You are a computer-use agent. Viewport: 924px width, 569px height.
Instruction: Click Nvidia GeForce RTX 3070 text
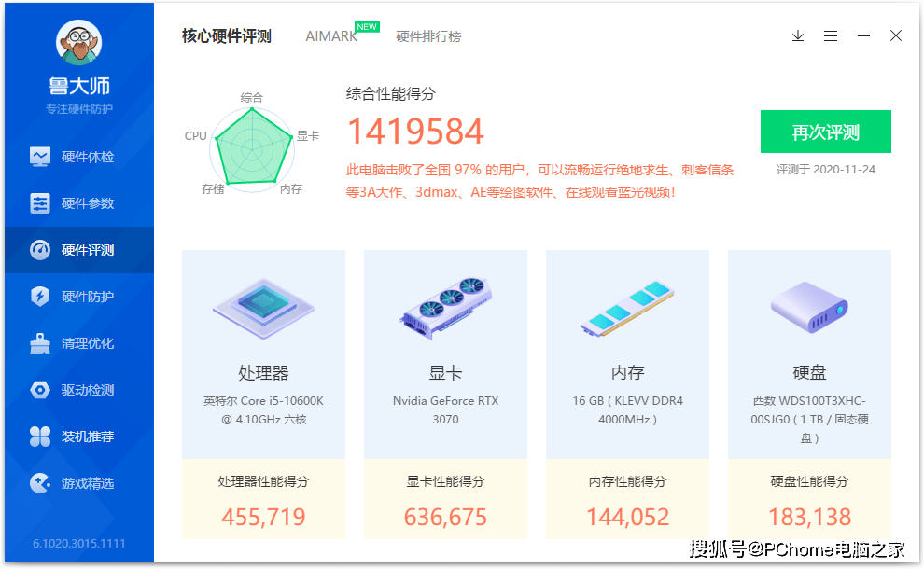click(445, 410)
